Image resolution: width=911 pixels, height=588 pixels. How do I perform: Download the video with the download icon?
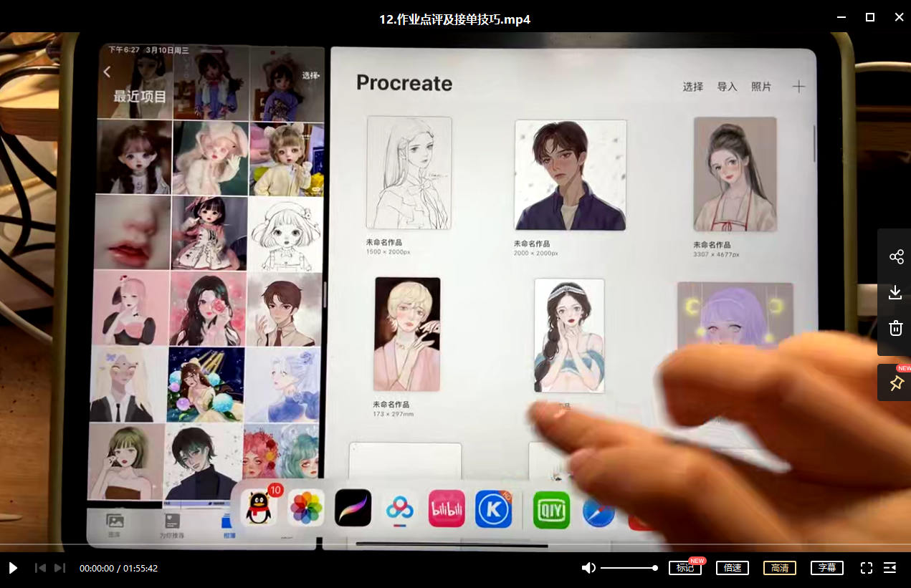tap(895, 292)
